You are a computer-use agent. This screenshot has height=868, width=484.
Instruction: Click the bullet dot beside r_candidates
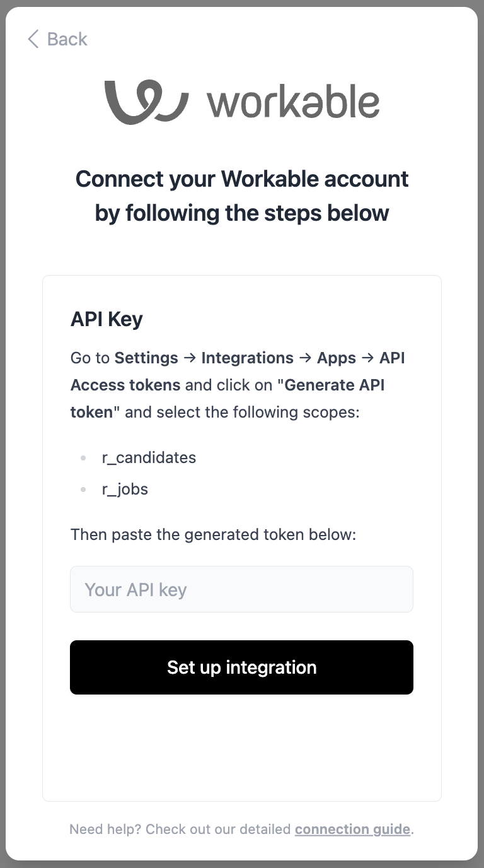(x=83, y=458)
